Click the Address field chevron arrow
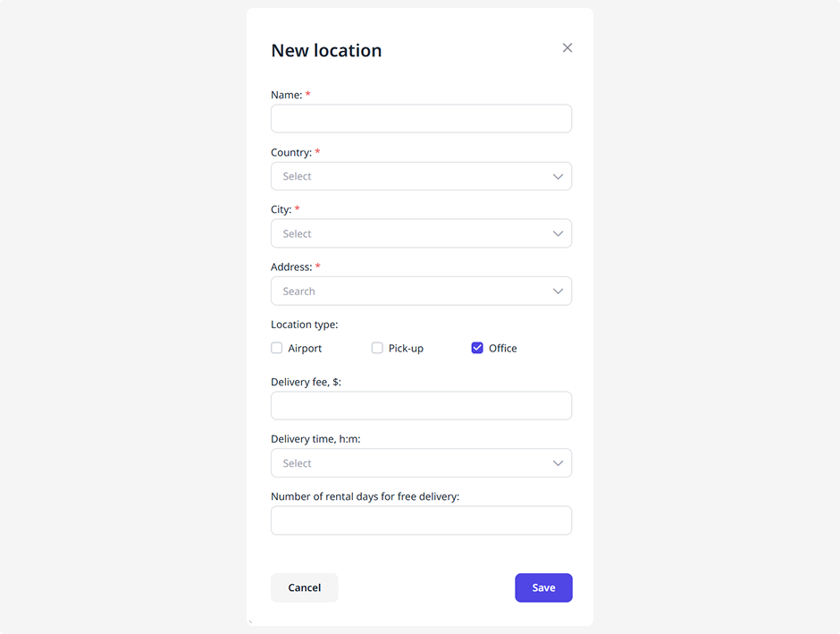Viewport: 840px width, 634px height. pos(558,292)
